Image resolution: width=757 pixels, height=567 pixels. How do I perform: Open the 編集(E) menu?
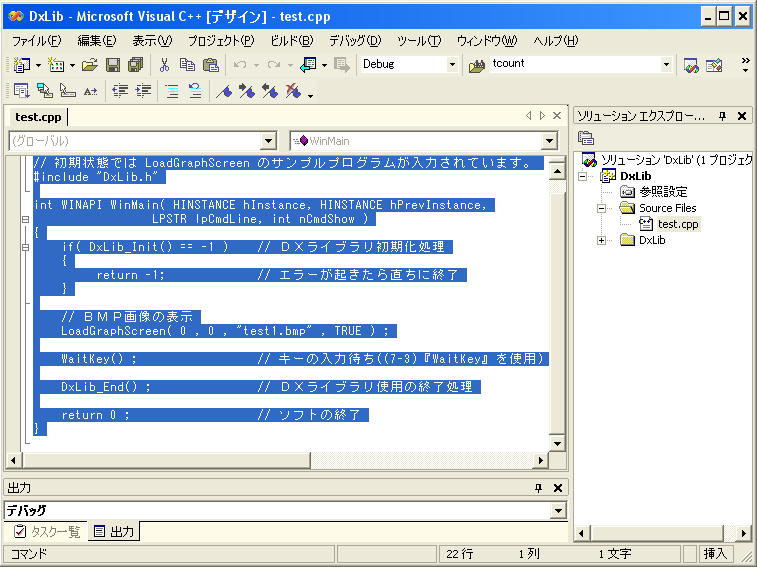(x=97, y=41)
